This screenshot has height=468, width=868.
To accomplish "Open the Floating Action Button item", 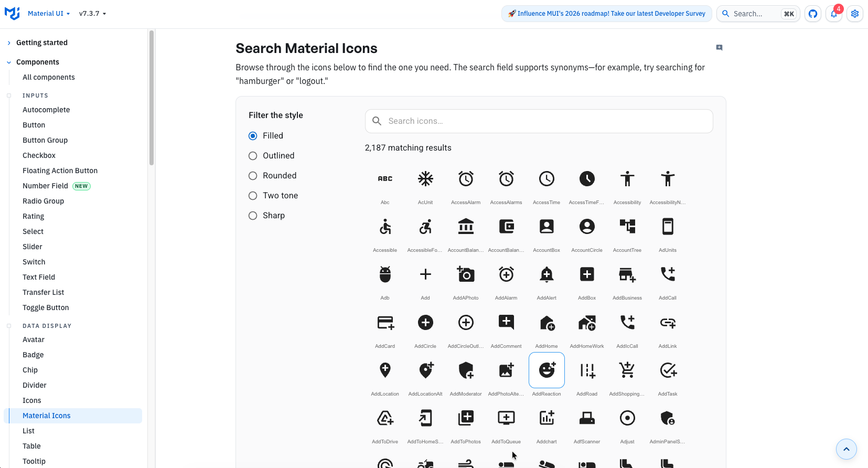I will (x=60, y=171).
